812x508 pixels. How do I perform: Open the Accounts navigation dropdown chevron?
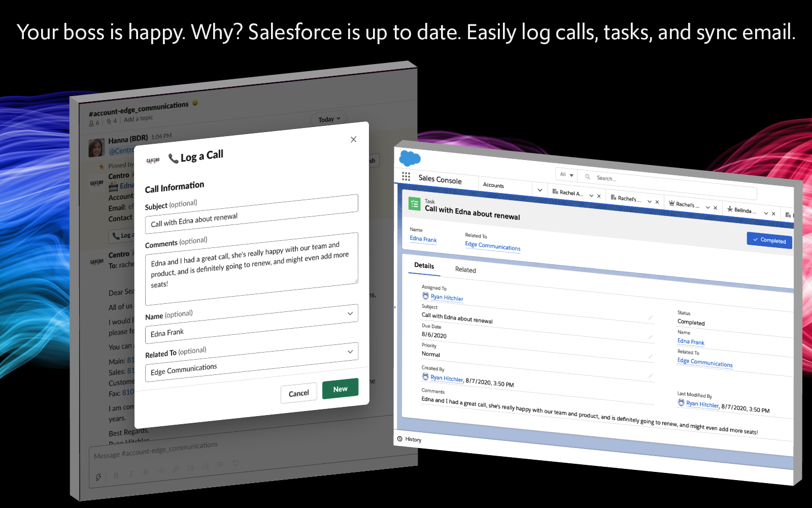point(540,190)
